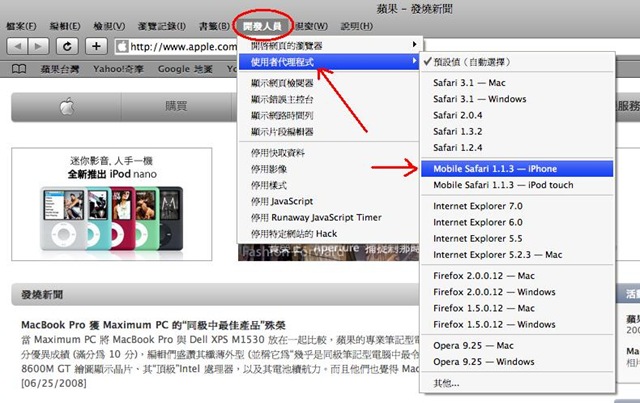
Task: Reload the page with the refresh button
Action: coord(67,46)
